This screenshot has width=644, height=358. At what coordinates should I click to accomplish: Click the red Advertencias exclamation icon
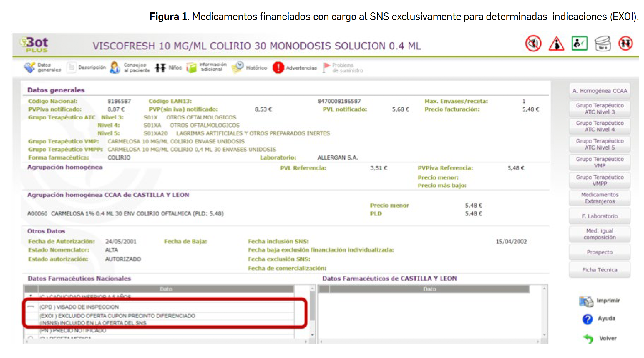click(x=278, y=67)
